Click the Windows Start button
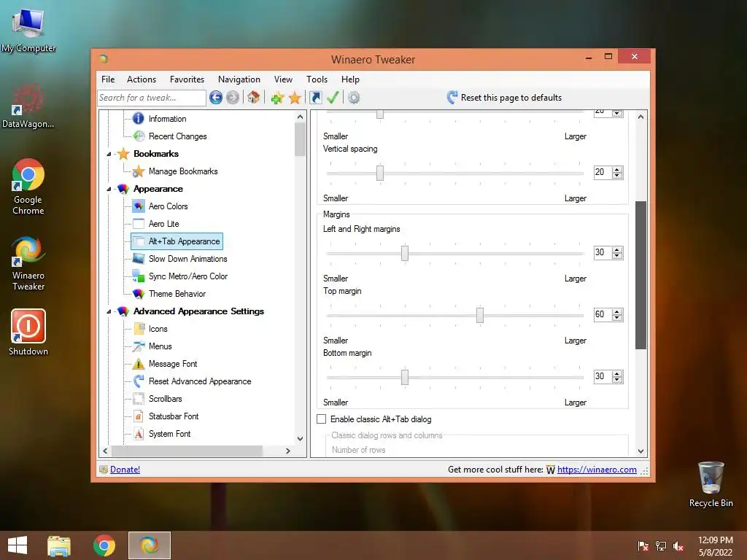The width and height of the screenshot is (747, 560). point(18,545)
